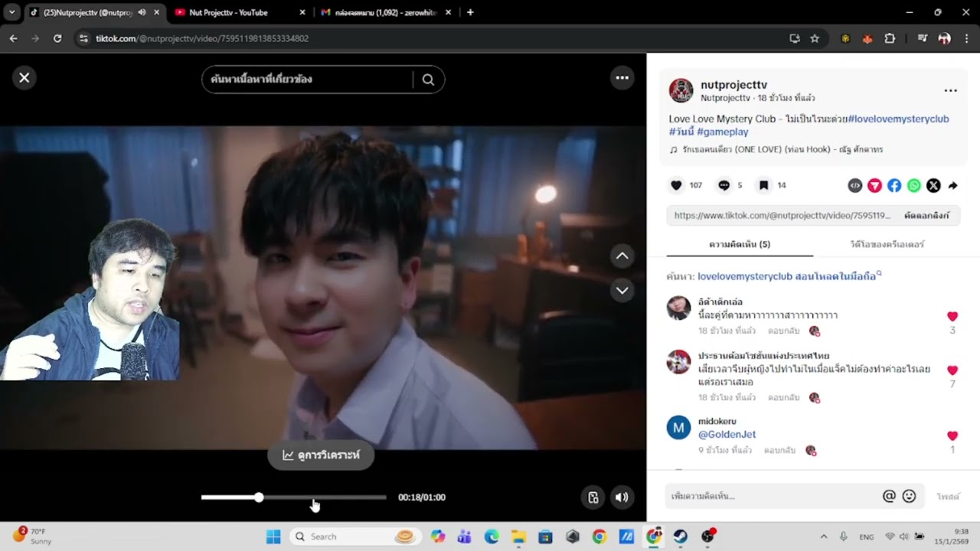
Task: Click the video progress slider thumb
Action: 259,497
